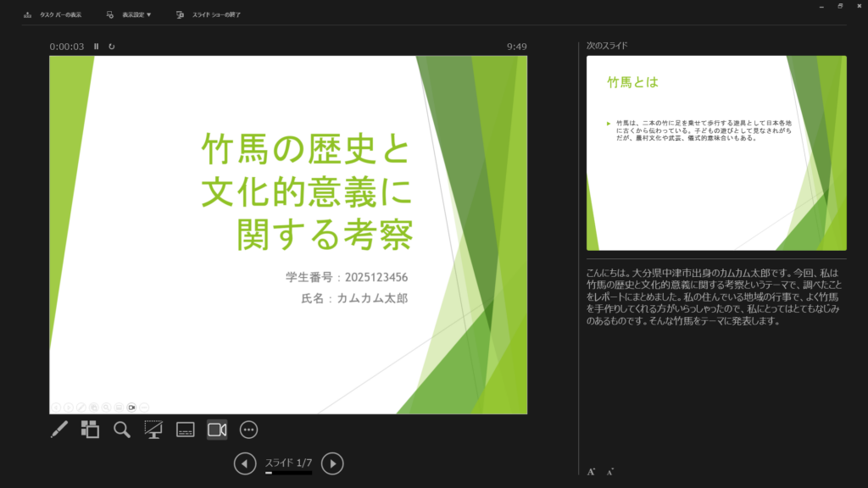868x488 pixels.
Task: Click the slide progress bar under スライド 1/7
Action: [x=288, y=473]
